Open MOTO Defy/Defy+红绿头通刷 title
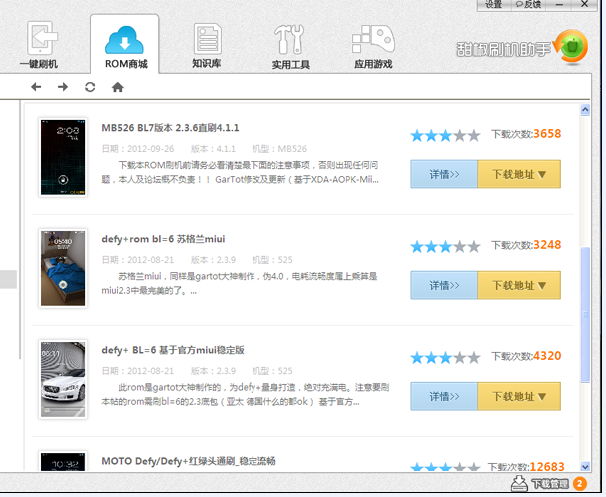Image resolution: width=606 pixels, height=497 pixels. (x=188, y=461)
